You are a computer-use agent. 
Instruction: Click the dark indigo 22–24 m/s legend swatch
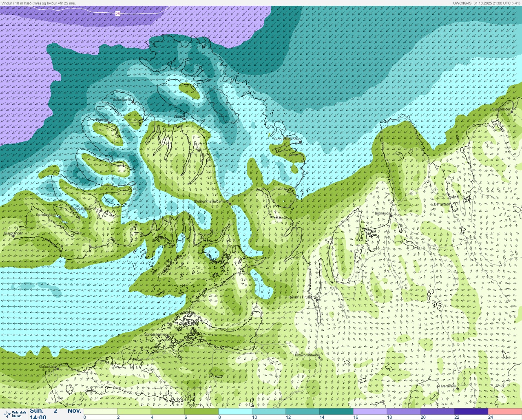[x=471, y=411]
